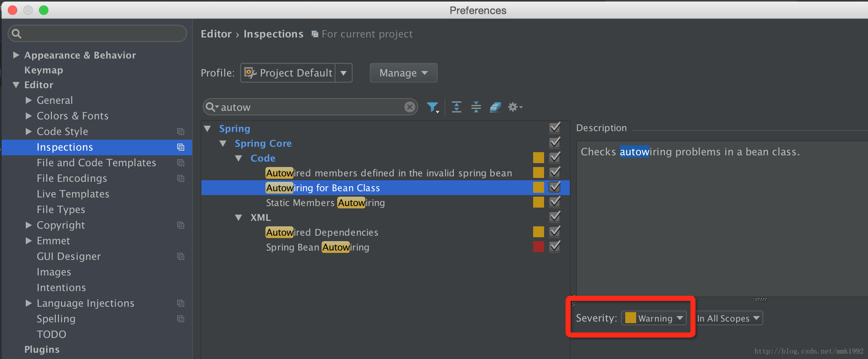
Task: Click the inspections filter field containing autow
Action: [310, 107]
